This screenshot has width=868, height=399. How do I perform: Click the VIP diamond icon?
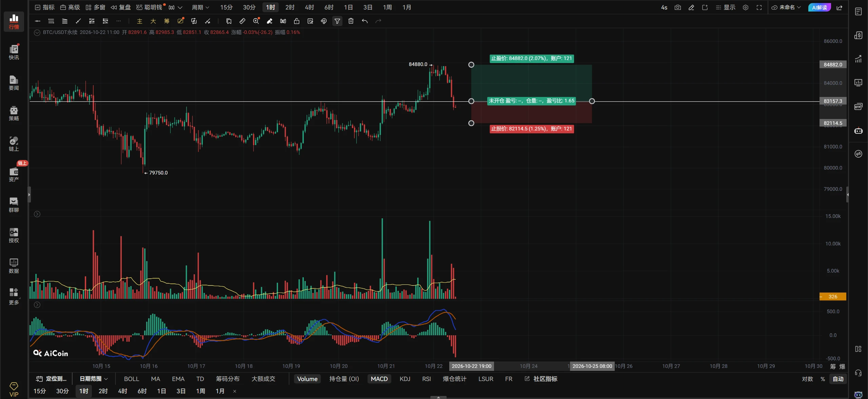coord(14,389)
